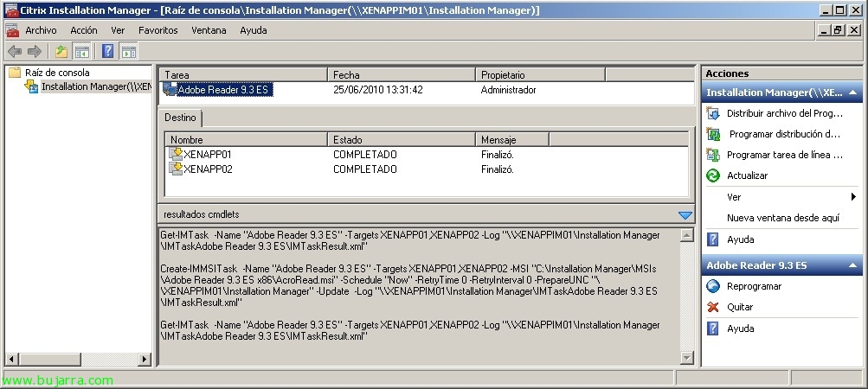Click the Back arrow toolbar icon
This screenshot has width=868, height=389.
[x=15, y=52]
